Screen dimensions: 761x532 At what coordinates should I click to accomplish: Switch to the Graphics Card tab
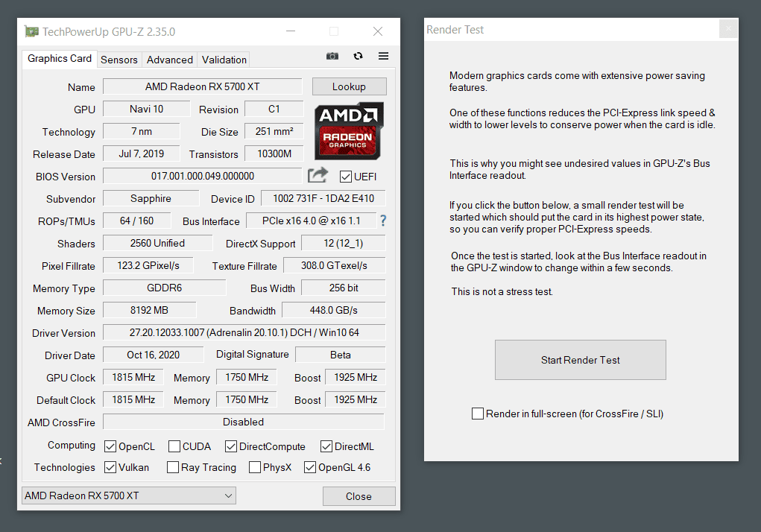(59, 59)
